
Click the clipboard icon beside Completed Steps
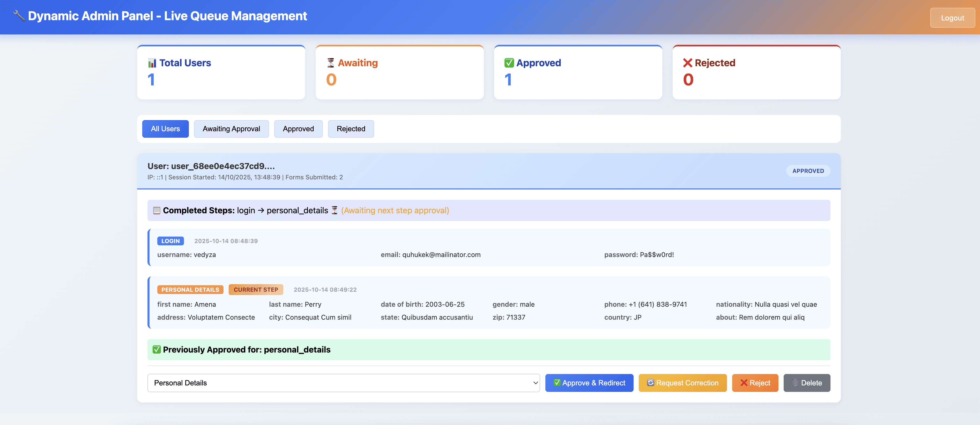156,210
